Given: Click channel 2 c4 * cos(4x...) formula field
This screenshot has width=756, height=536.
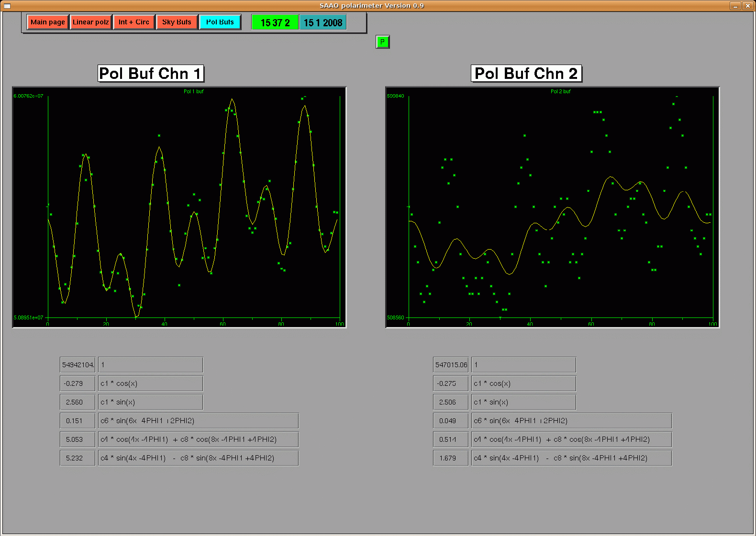Looking at the screenshot, I should tap(572, 439).
